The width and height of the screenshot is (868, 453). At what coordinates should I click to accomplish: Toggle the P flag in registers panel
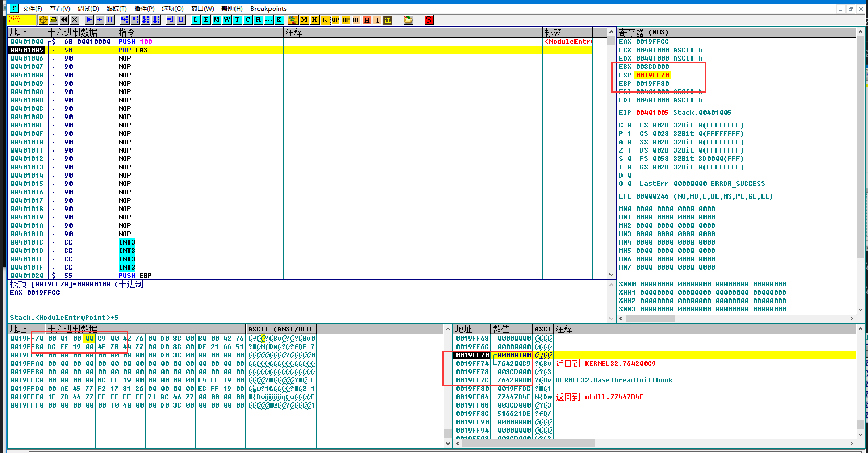[x=629, y=134]
